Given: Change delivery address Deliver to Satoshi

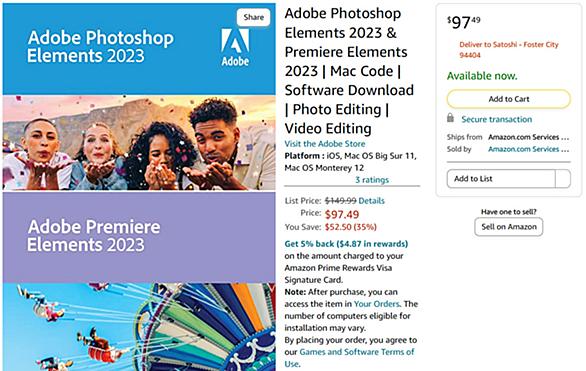Looking at the screenshot, I should tap(509, 50).
